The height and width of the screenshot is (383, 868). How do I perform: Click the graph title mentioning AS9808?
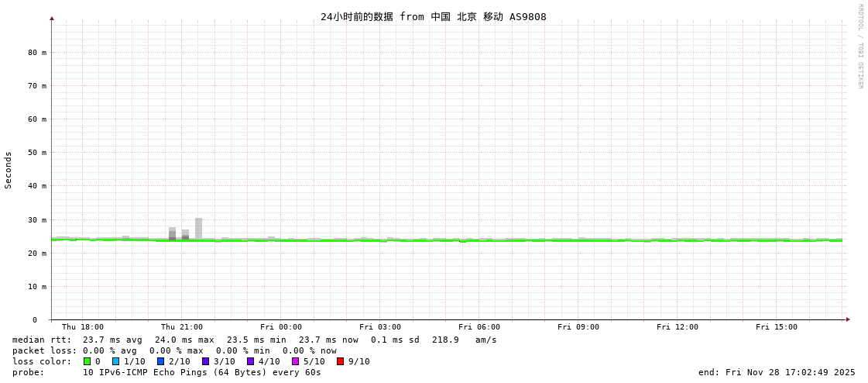(434, 16)
